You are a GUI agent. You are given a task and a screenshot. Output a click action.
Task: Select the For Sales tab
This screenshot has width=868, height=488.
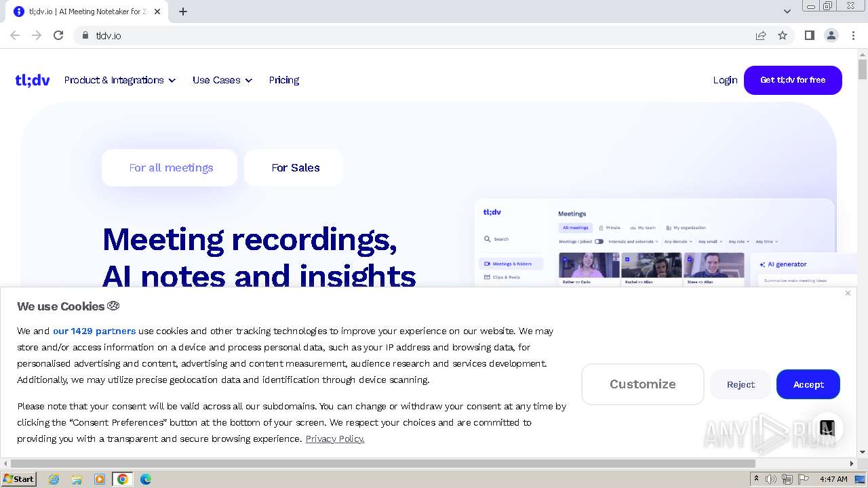click(294, 167)
